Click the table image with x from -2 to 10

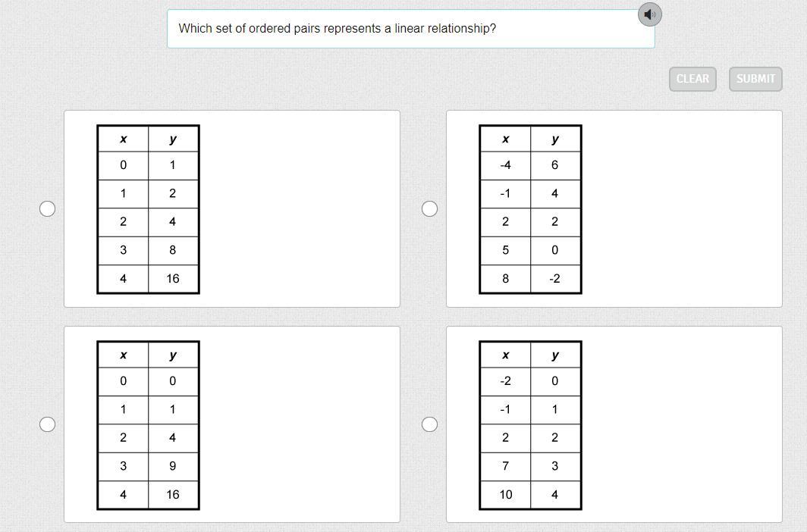coord(530,425)
